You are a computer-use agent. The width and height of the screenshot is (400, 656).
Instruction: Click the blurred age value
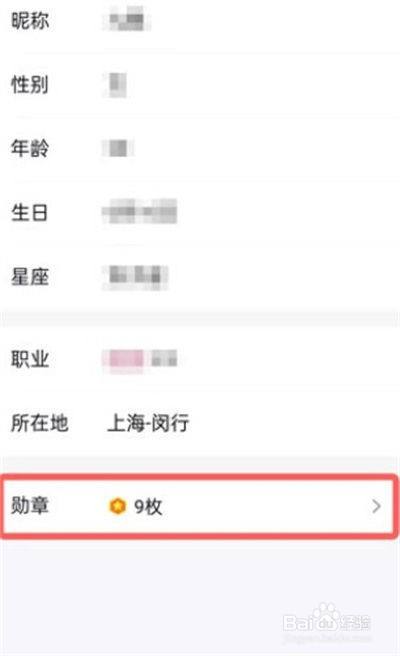[118, 149]
